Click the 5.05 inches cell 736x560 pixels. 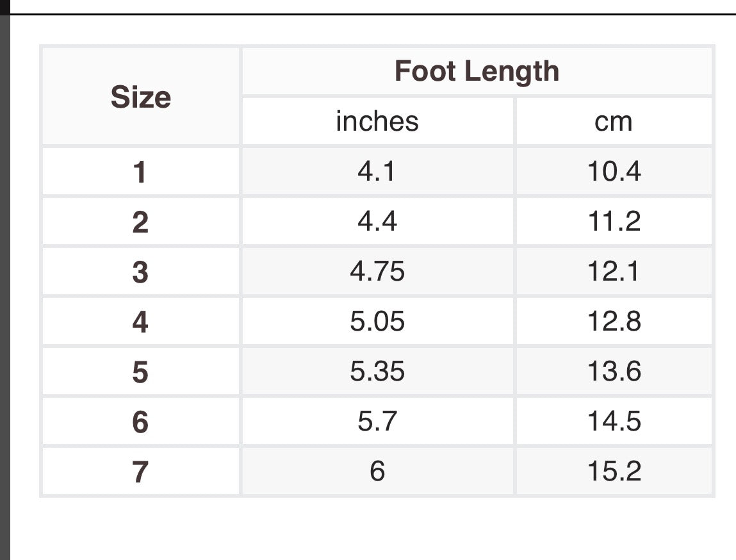[377, 322]
